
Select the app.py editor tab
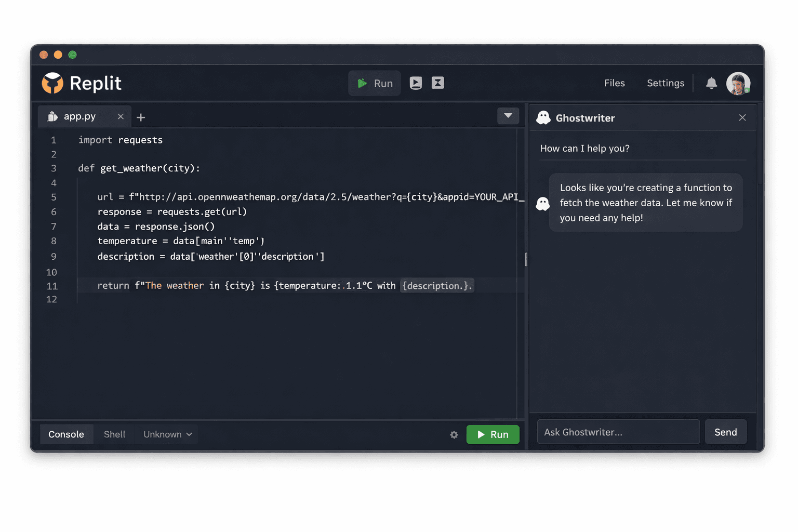(x=85, y=116)
